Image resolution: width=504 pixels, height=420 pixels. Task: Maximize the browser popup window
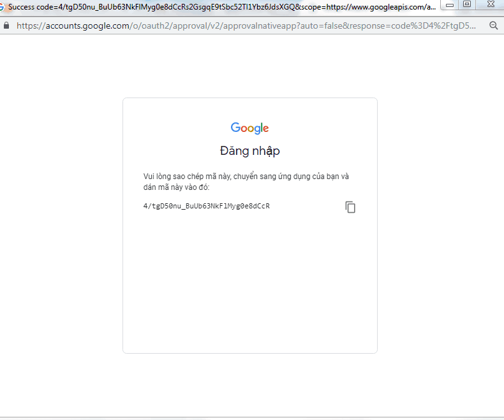[x=467, y=4]
